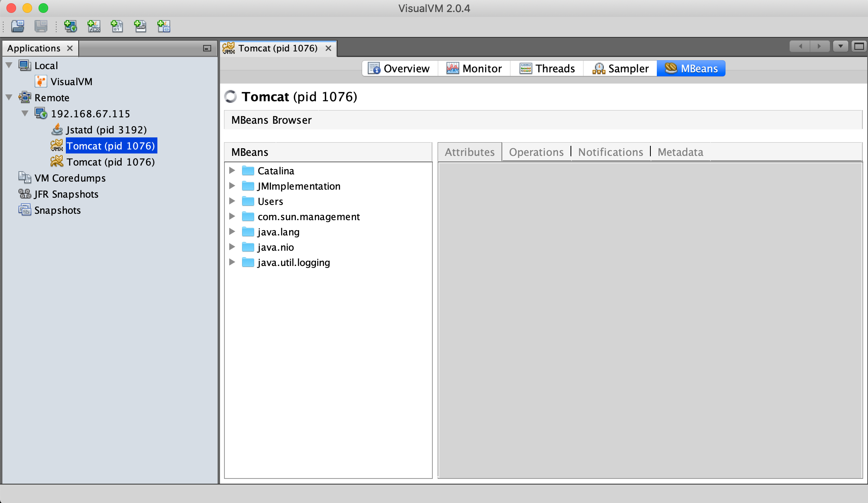Collapse the 192.168.67.115 host node
The height and width of the screenshot is (503, 868).
(25, 113)
